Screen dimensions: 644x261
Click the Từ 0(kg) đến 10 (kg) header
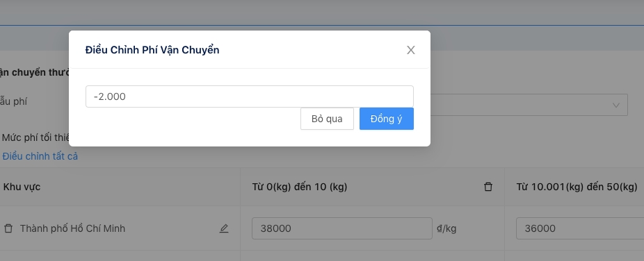pyautogui.click(x=300, y=187)
